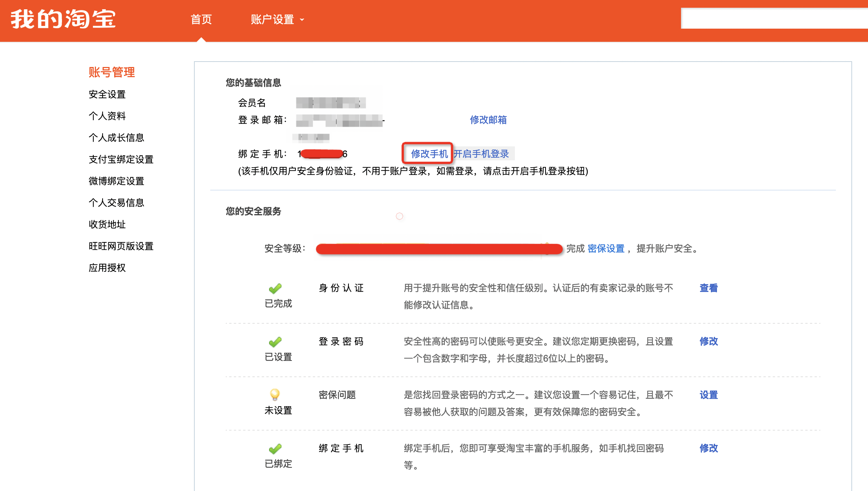Open 个人成长信息 in the sidebar

[x=117, y=137]
